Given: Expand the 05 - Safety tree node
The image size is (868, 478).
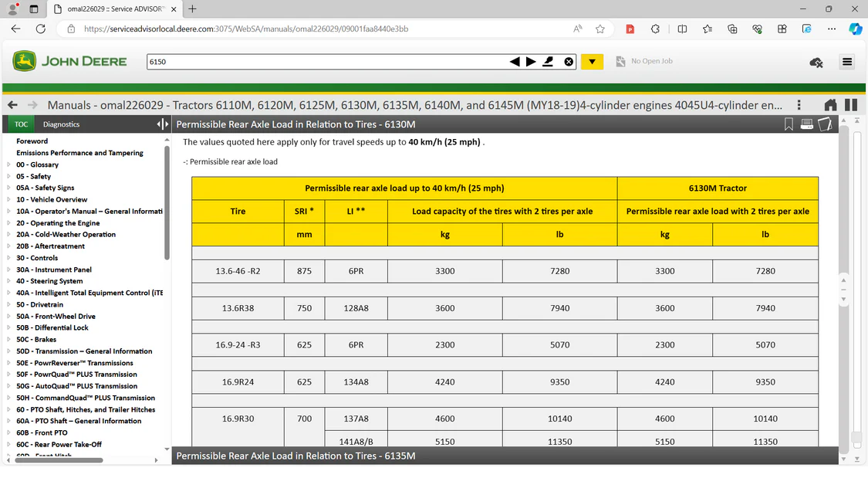Looking at the screenshot, I should pos(9,177).
